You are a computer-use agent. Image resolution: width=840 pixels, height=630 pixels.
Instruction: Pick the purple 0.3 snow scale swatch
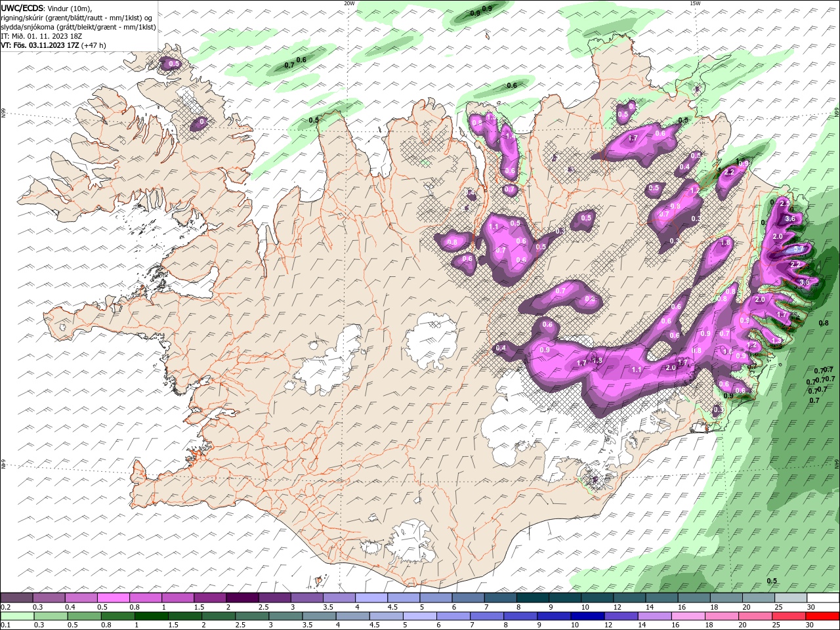tap(49, 598)
